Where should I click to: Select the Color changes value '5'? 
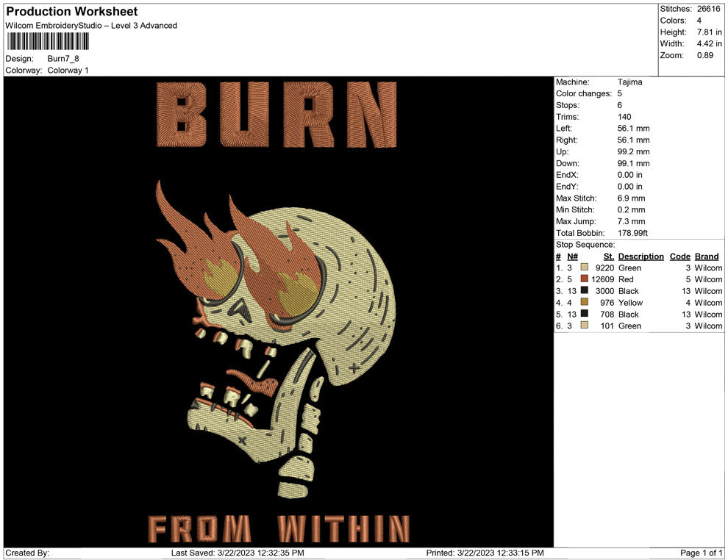point(620,94)
